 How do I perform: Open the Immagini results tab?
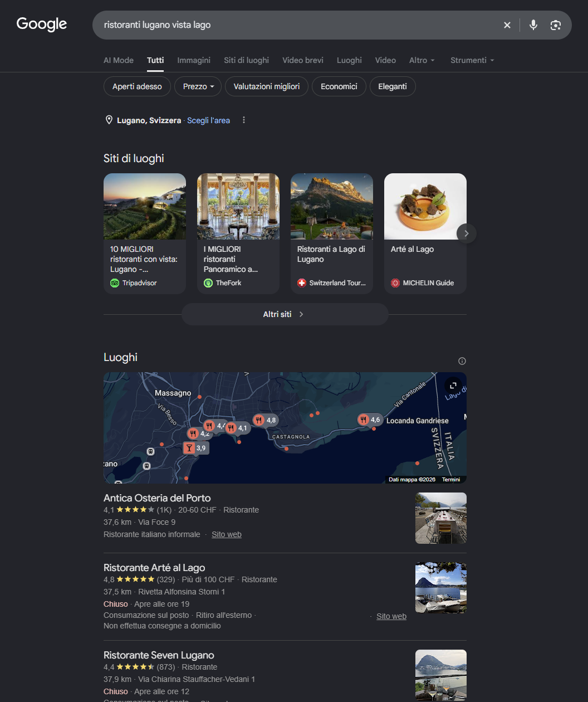[x=194, y=60]
